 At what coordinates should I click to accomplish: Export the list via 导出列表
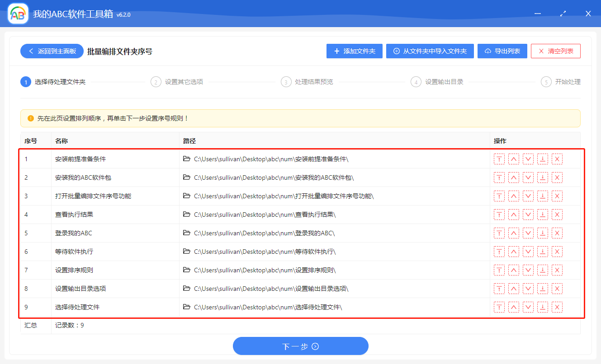502,51
